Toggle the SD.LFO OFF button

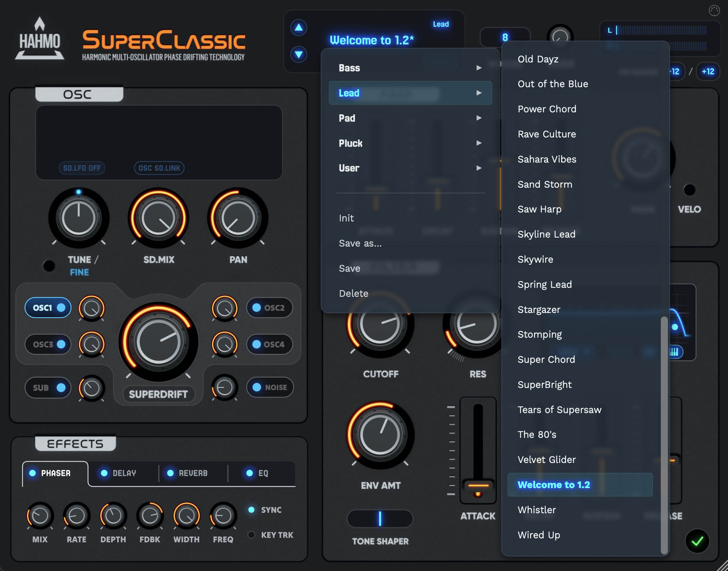[x=82, y=168]
